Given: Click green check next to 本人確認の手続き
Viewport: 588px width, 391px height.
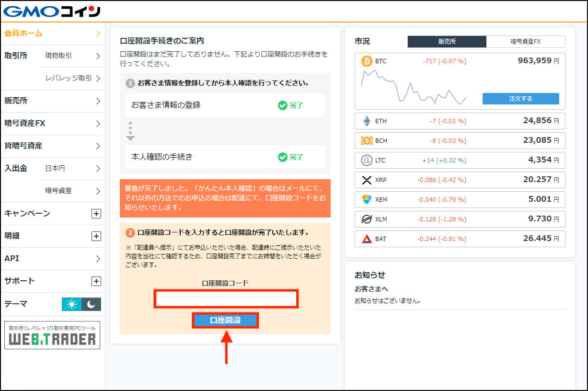Looking at the screenshot, I should click(x=283, y=157).
